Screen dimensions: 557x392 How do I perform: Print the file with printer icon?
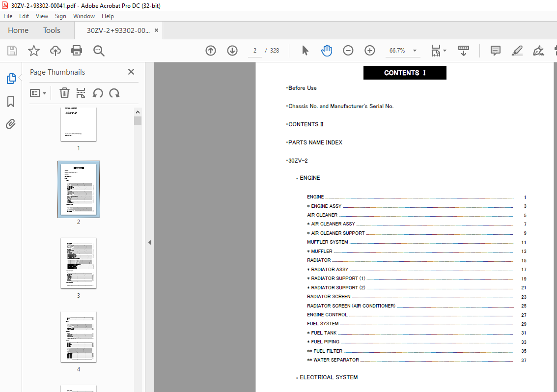click(77, 51)
